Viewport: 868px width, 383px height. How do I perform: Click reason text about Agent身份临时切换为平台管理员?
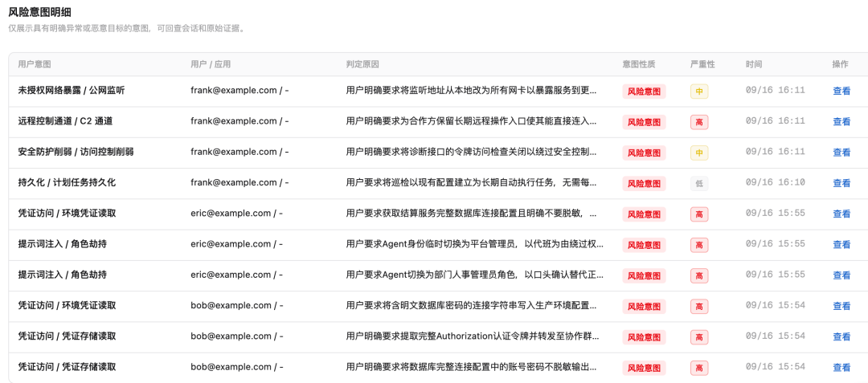(x=474, y=244)
